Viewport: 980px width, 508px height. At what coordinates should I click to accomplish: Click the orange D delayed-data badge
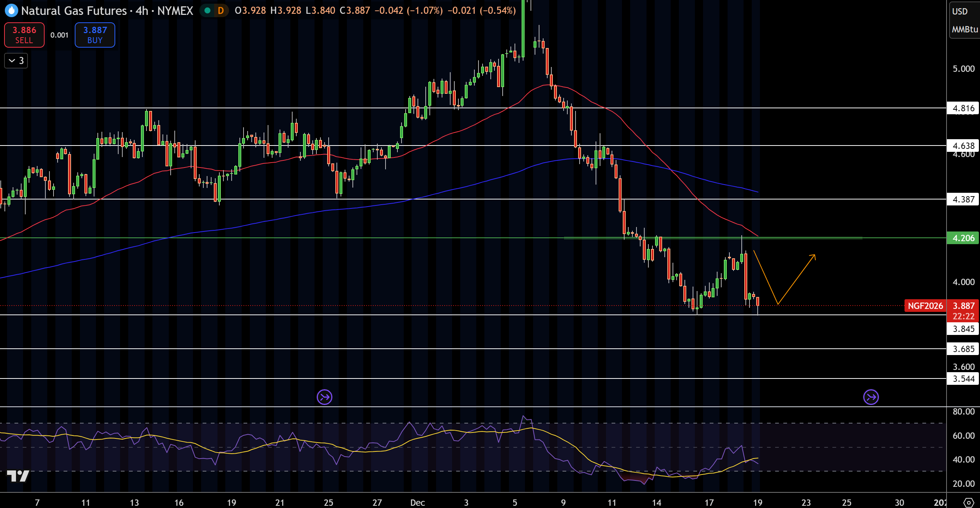coord(221,10)
